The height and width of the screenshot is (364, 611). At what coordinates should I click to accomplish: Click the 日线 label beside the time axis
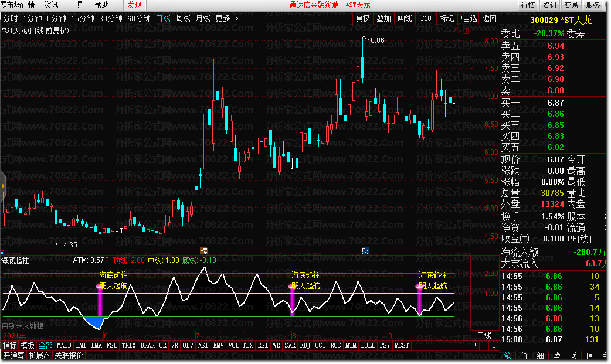[x=484, y=335]
